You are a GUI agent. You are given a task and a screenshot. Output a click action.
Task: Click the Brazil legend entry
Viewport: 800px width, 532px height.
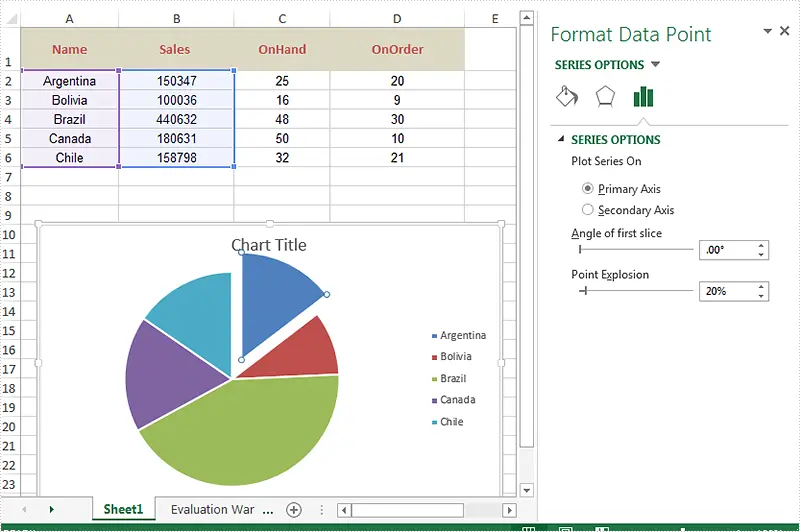(x=453, y=379)
